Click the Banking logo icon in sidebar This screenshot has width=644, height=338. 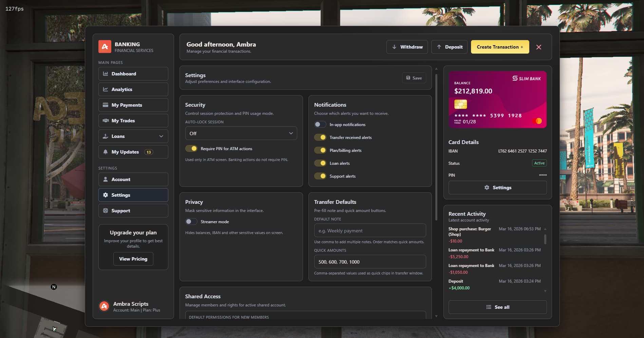pos(105,47)
